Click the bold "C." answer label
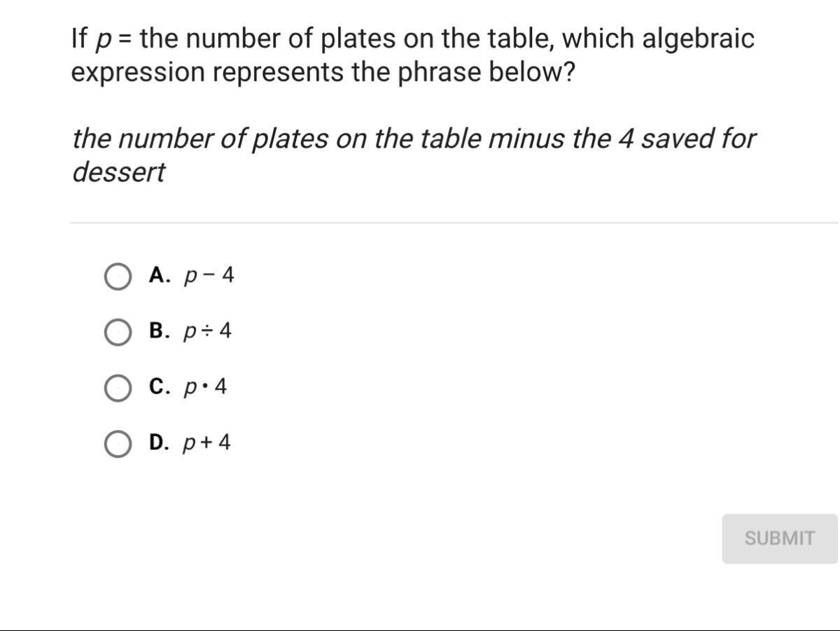The width and height of the screenshot is (840, 631). click(x=160, y=387)
